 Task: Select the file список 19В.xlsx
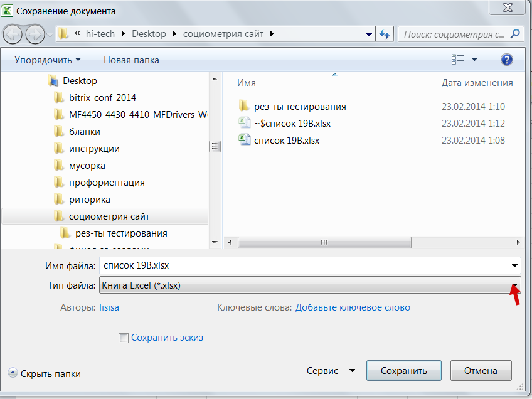pos(285,140)
